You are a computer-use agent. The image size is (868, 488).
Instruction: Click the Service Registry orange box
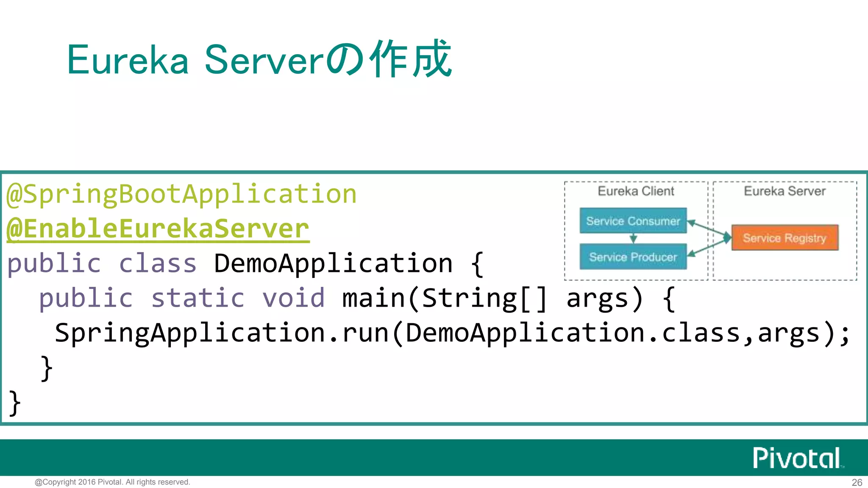click(x=785, y=238)
